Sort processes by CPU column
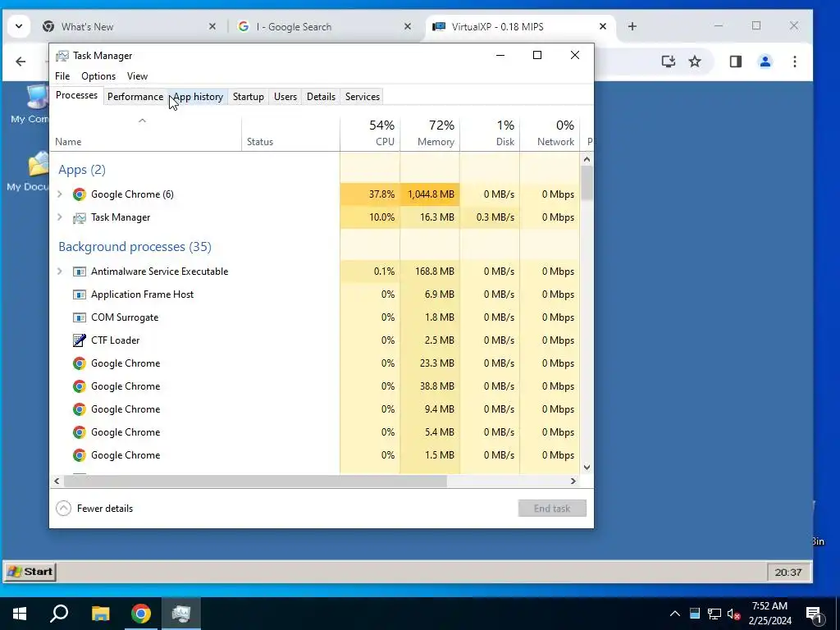Image resolution: width=840 pixels, height=630 pixels. point(370,133)
